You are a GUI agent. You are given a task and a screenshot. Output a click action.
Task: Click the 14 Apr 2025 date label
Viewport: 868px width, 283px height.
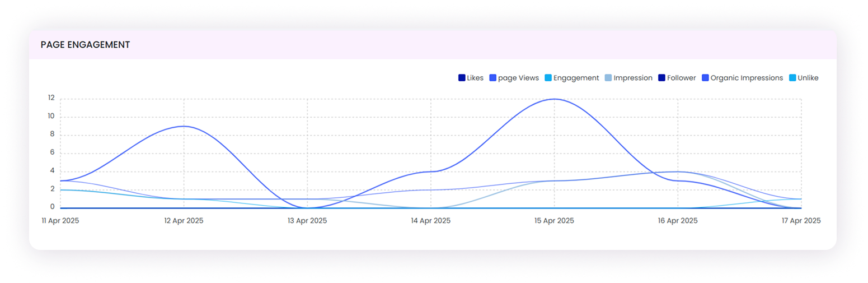[x=430, y=221]
